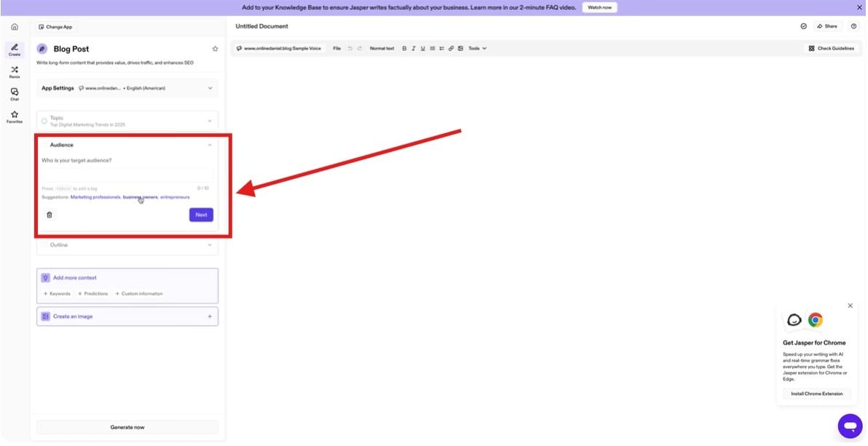Click the Generate now button
The width and height of the screenshot is (868, 446).
[x=127, y=427]
